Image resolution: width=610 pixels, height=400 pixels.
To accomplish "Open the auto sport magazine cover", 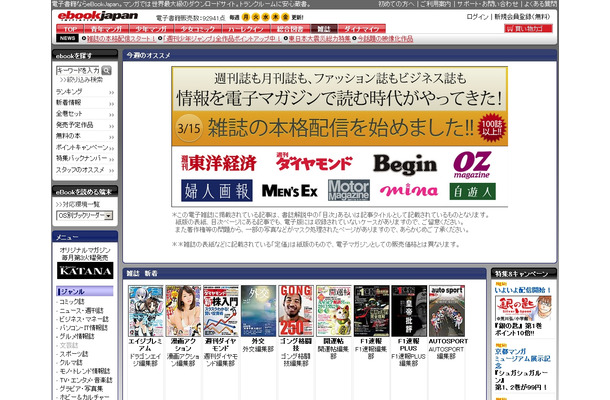I will (447, 311).
